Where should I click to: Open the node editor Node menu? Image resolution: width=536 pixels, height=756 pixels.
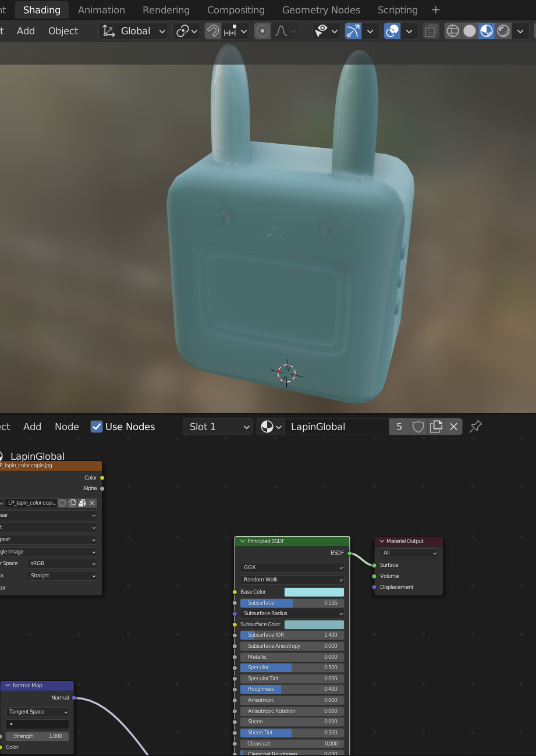pyautogui.click(x=67, y=427)
